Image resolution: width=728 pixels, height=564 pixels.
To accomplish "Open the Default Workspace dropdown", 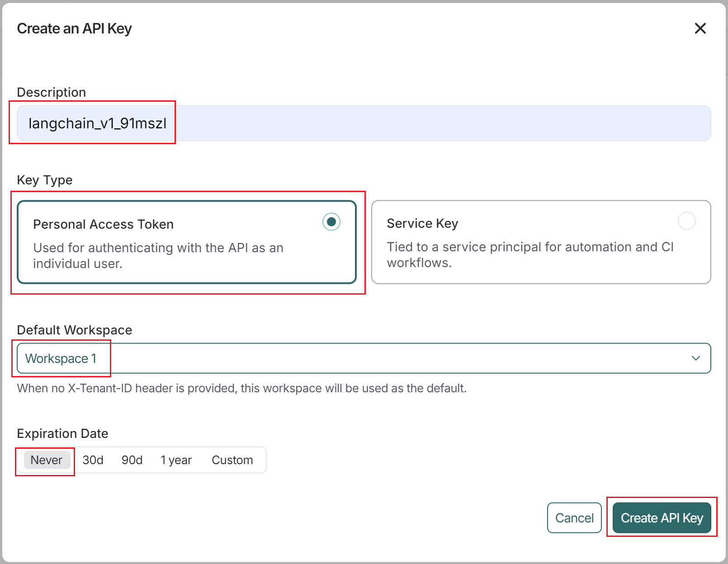I will [364, 358].
